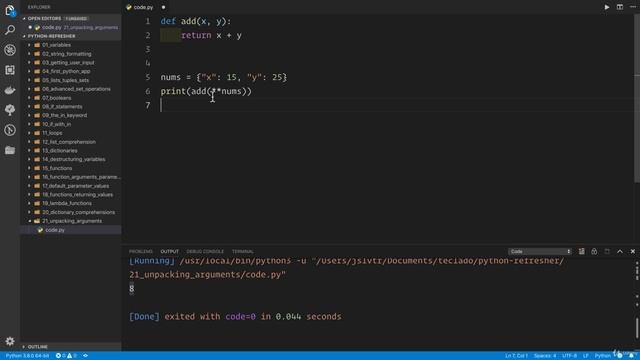
Task: Open errors and warnings count in status bar
Action: (66, 356)
